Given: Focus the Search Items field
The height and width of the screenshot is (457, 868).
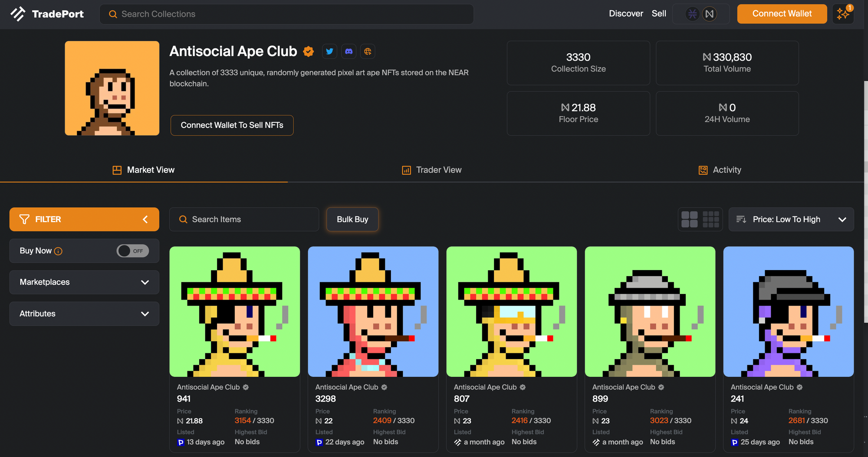Looking at the screenshot, I should coord(244,219).
